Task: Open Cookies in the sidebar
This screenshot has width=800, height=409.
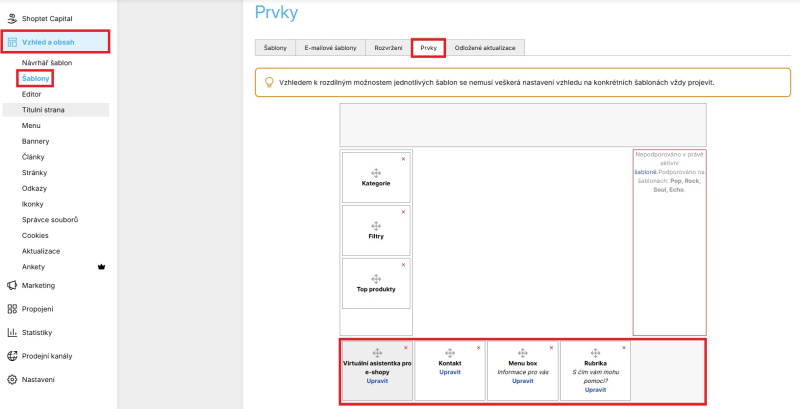Action: coord(35,236)
